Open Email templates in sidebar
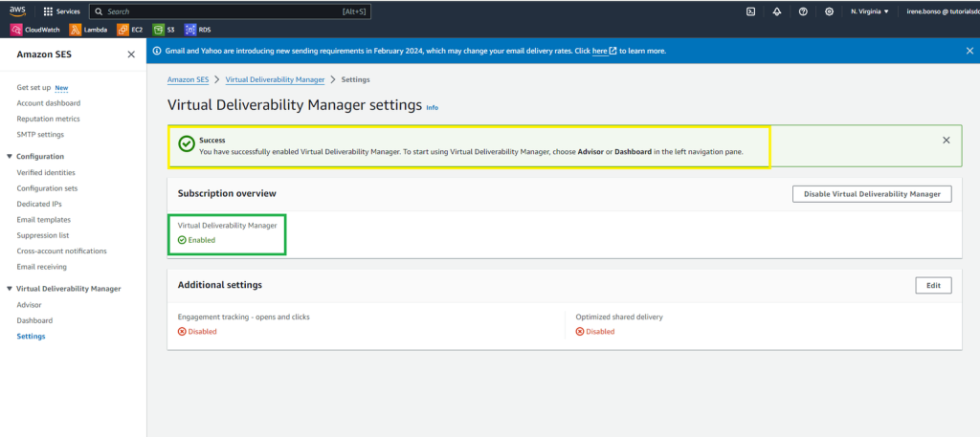 [44, 220]
